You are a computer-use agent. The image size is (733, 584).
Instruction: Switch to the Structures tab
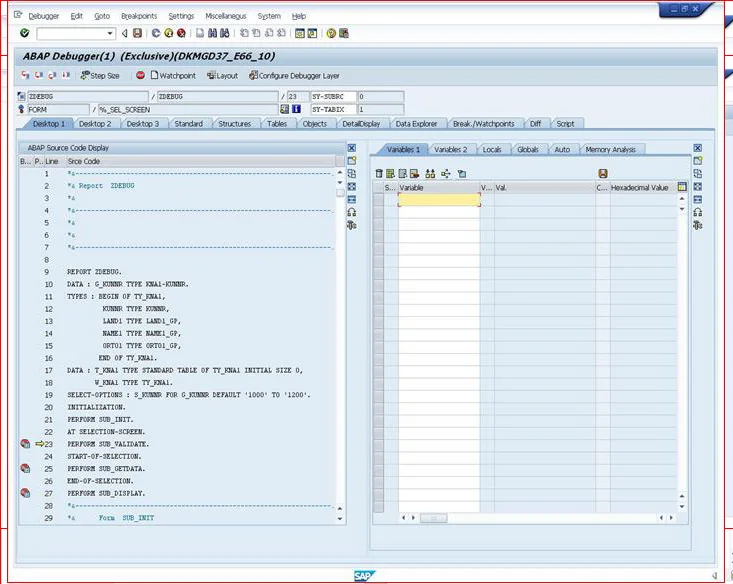(x=235, y=123)
